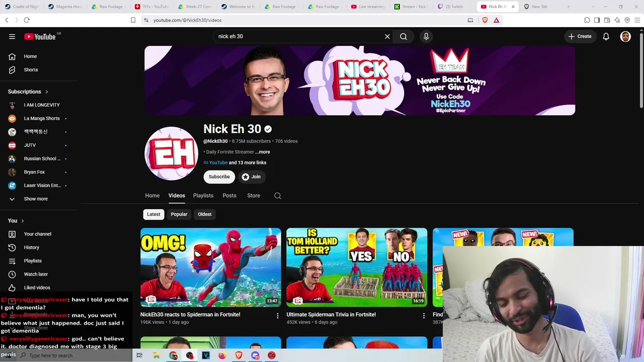The height and width of the screenshot is (362, 644).
Task: Clear the search box with the X
Action: pos(387,36)
